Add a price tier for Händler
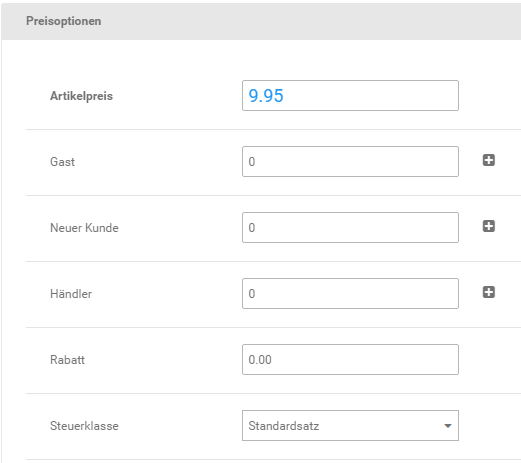This screenshot has height=463, width=521. (489, 292)
